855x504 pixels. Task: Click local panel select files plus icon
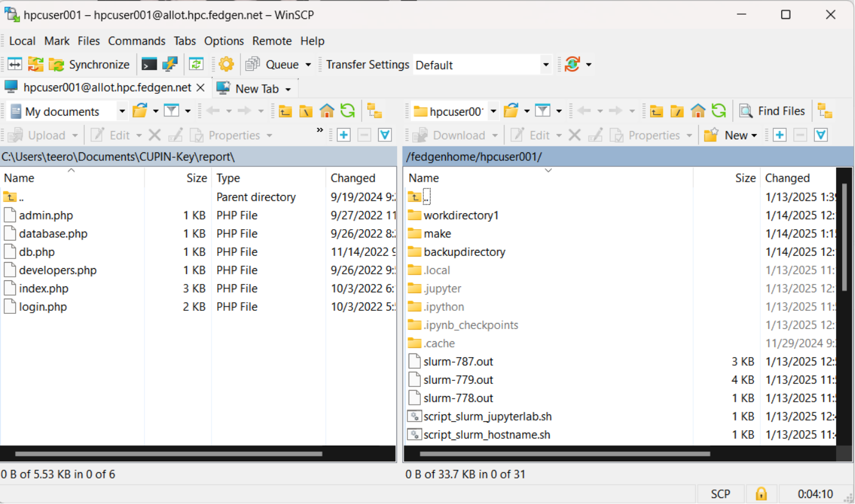point(344,135)
